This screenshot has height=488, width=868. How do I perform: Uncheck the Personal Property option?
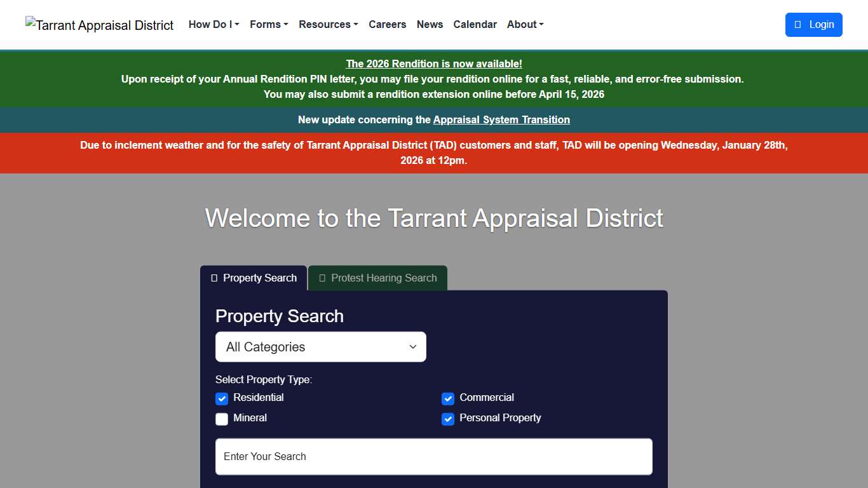pos(448,419)
